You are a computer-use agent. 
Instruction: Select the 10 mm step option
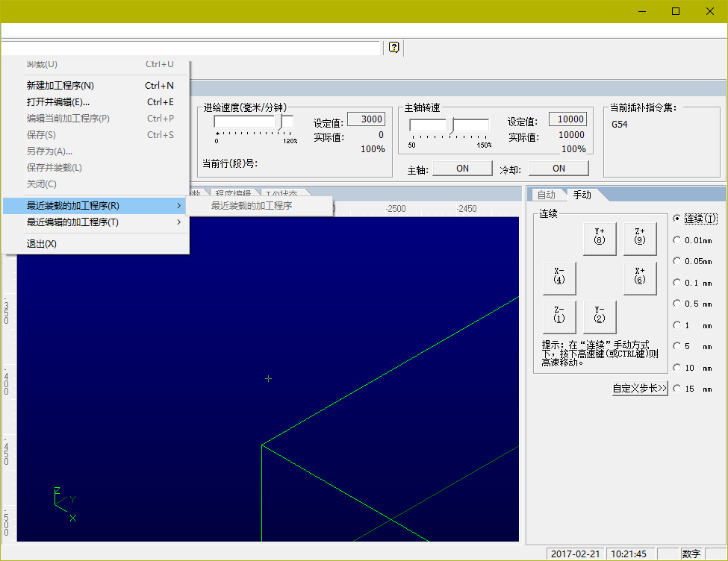[x=677, y=368]
